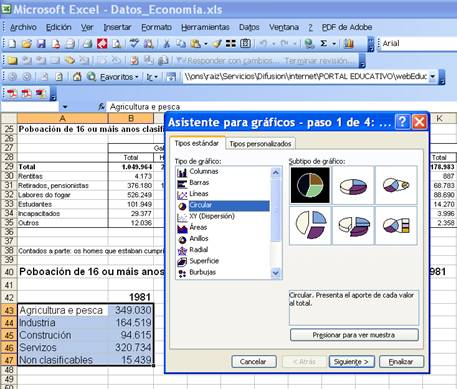Viewport: 457px width, 389px height.
Task: Expand the web address path dropdown arrow
Action: pos(432,77)
